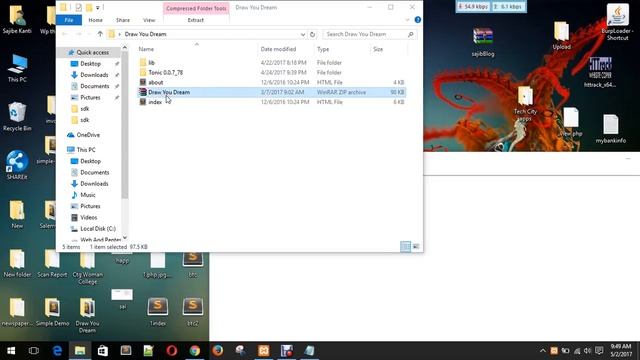
Task: Open XAMPP icon on taskbar
Action: click(264, 351)
